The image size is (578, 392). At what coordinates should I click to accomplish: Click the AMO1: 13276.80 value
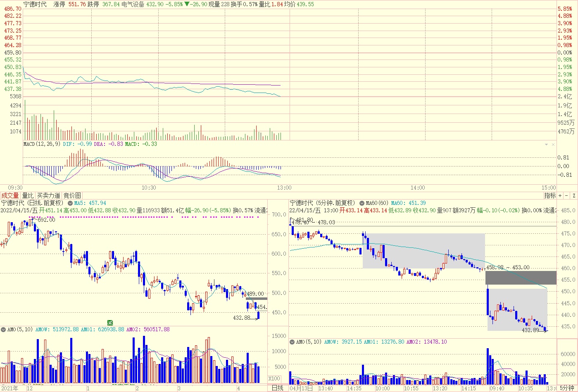385,342
